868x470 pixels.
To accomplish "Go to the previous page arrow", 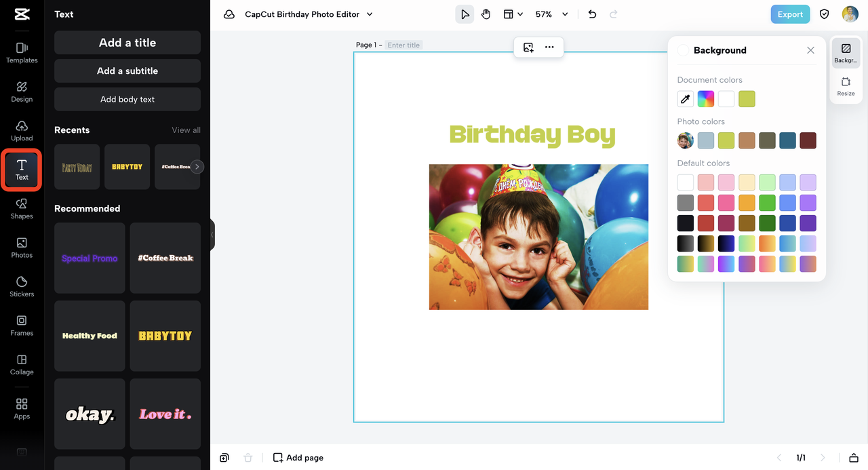I will (779, 458).
